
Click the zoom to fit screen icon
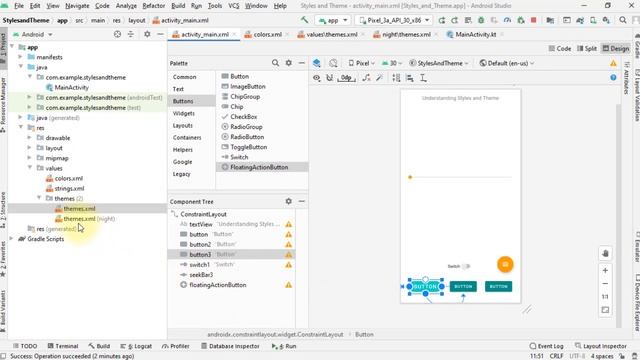tap(605, 310)
